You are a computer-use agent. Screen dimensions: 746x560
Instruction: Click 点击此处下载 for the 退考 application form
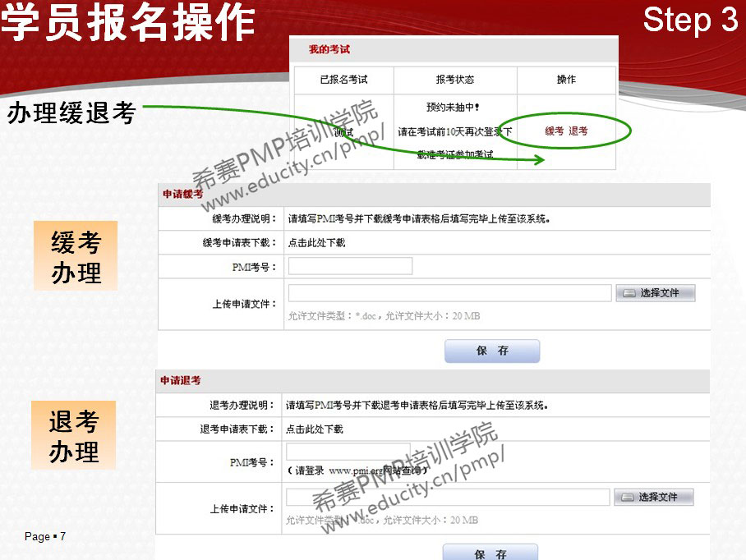(315, 429)
